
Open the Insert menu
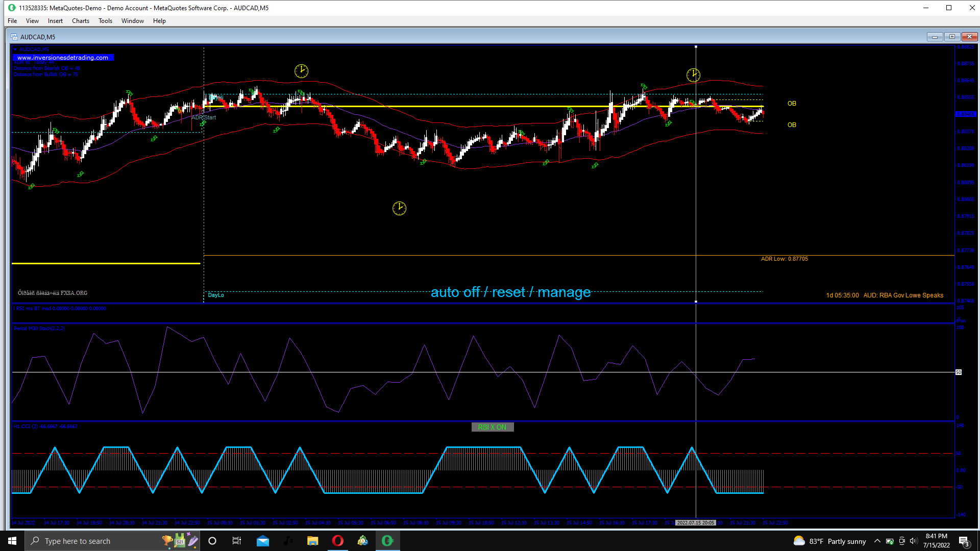pos(55,21)
